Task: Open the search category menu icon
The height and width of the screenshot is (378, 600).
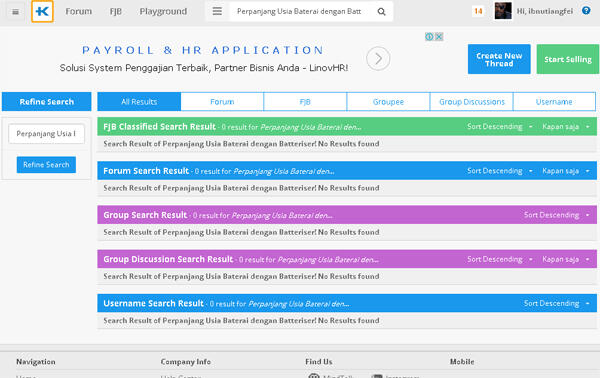Action: coord(217,11)
